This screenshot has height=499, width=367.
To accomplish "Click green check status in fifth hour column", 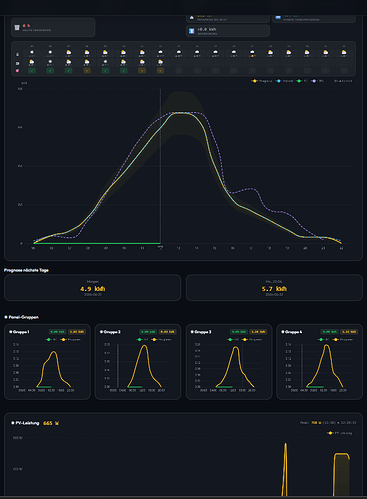I will tap(105, 71).
